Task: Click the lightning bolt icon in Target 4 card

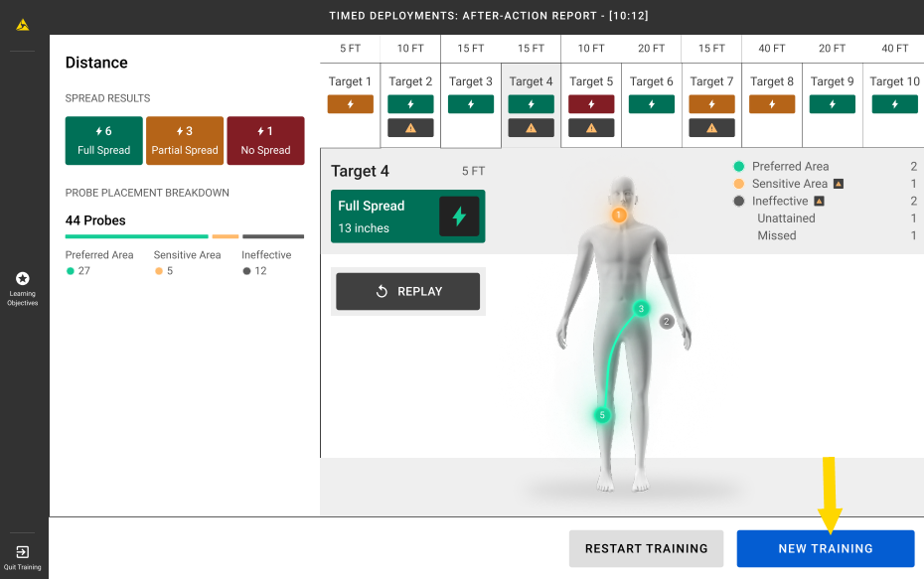Action: pos(458,217)
